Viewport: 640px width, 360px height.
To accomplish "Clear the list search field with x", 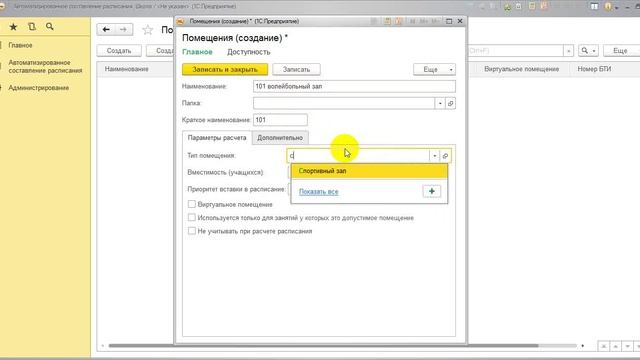I will pyautogui.click(x=569, y=51).
